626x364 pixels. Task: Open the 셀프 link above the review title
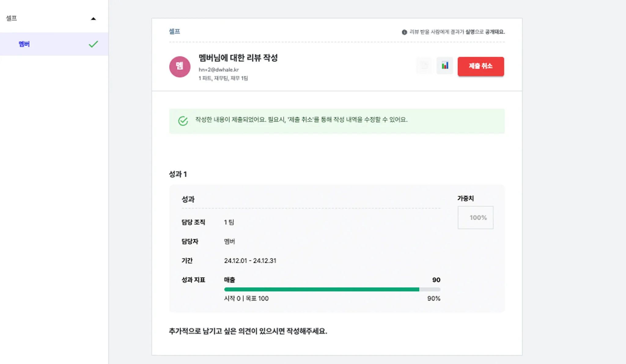pos(175,31)
